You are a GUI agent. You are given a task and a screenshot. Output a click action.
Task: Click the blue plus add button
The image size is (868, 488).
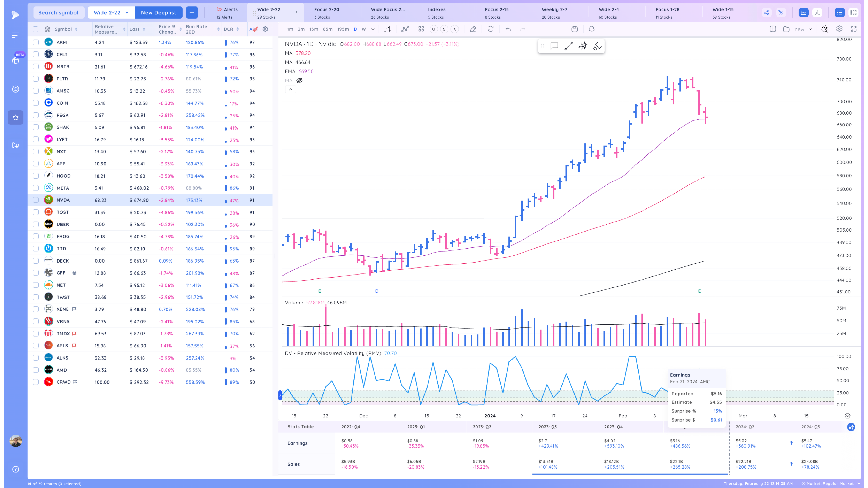click(192, 12)
